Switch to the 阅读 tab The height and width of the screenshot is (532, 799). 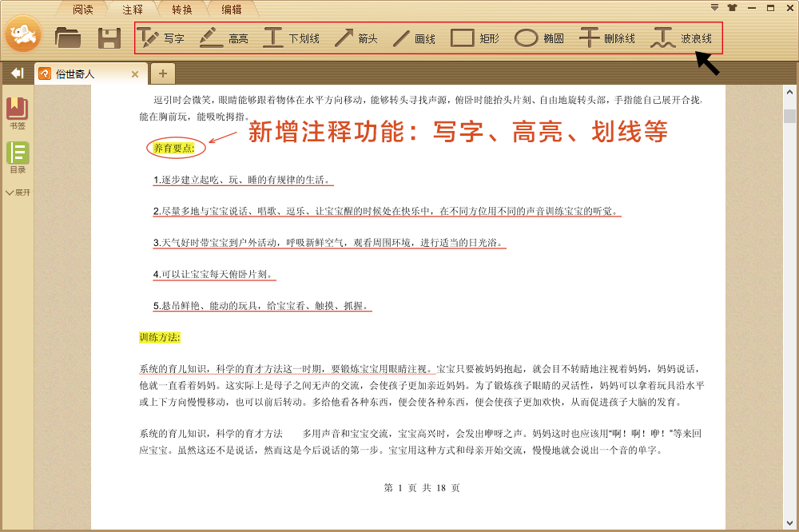click(x=82, y=10)
